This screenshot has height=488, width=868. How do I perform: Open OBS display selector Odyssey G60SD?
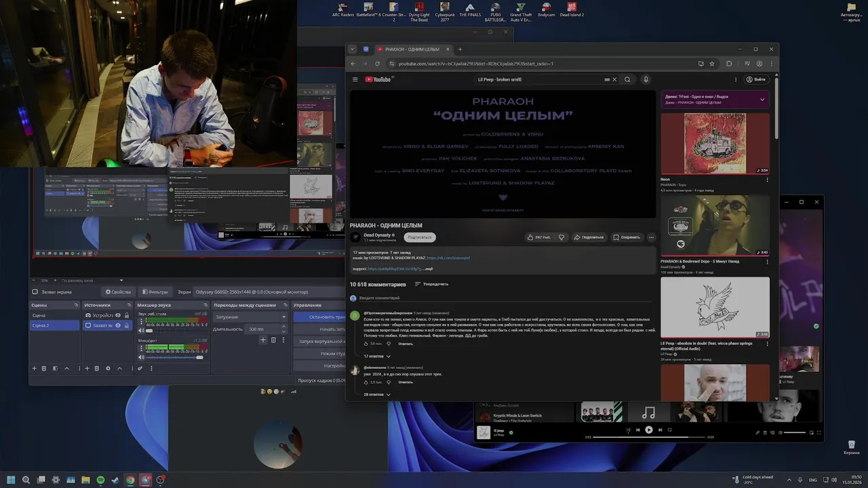268,292
